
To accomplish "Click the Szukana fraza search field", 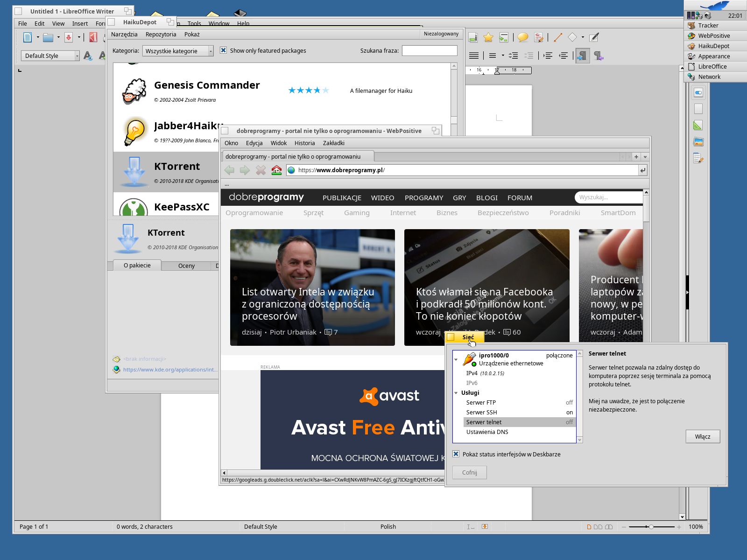I will [x=429, y=50].
